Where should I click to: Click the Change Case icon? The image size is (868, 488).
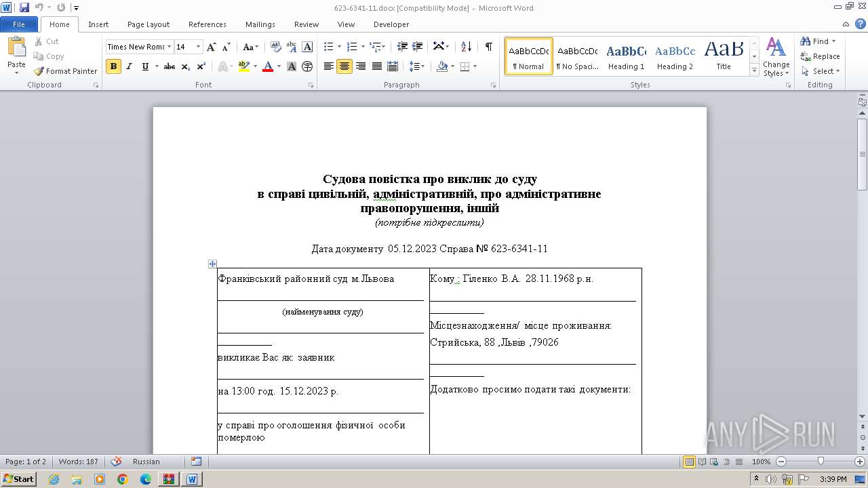point(249,47)
